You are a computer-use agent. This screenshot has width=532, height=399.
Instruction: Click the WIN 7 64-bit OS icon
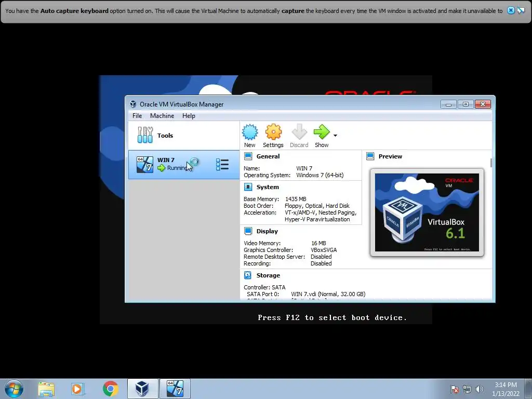click(x=145, y=165)
